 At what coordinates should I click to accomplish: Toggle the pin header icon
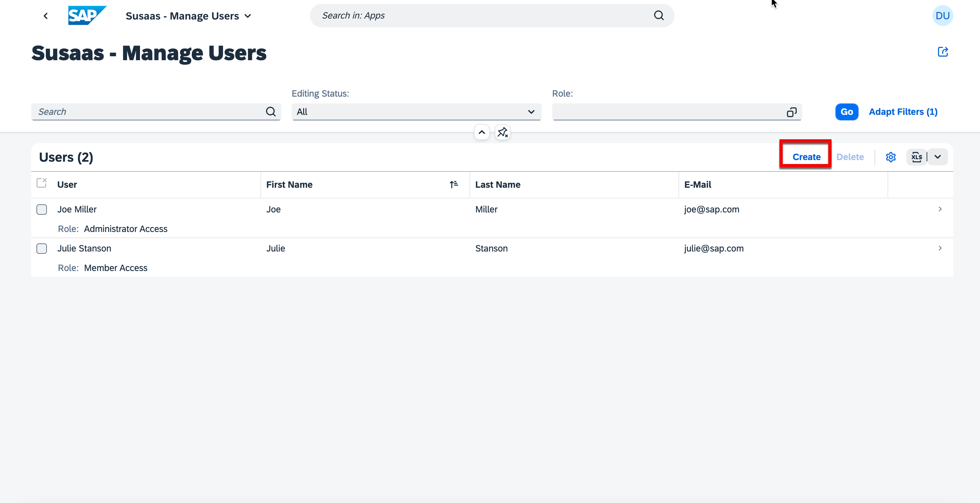503,132
